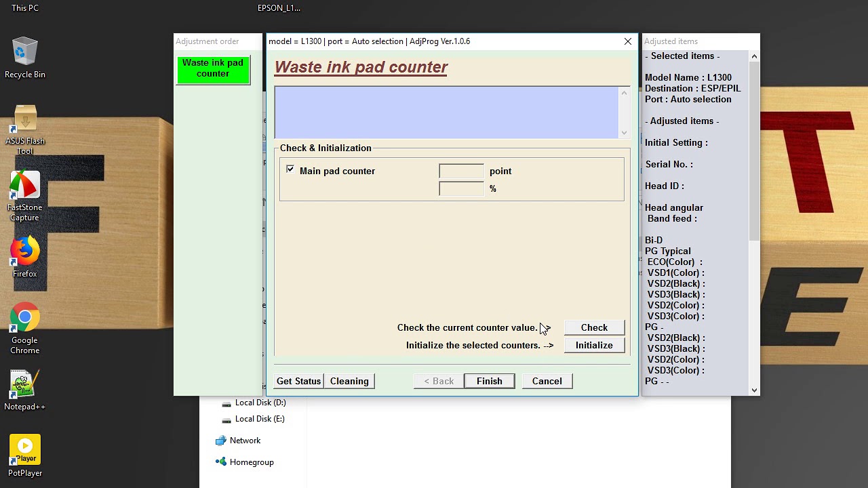Click the Cleaning button
The image size is (868, 488).
click(349, 381)
